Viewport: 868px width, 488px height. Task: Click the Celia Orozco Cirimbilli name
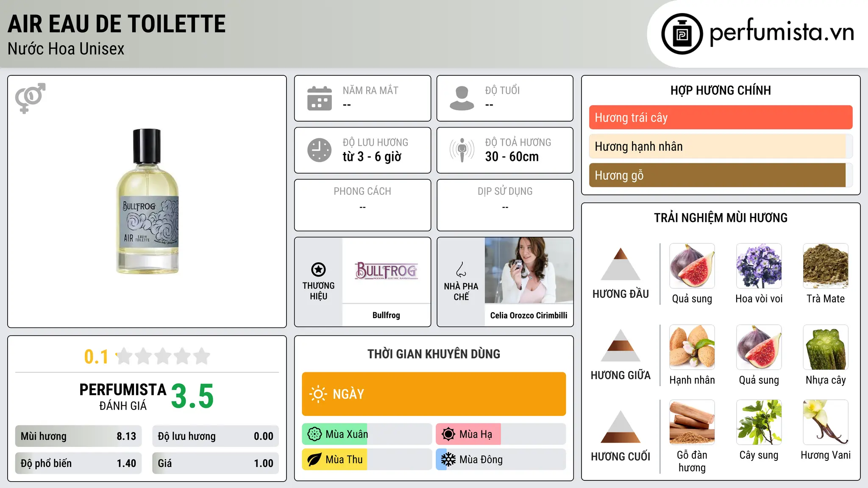pos(529,316)
